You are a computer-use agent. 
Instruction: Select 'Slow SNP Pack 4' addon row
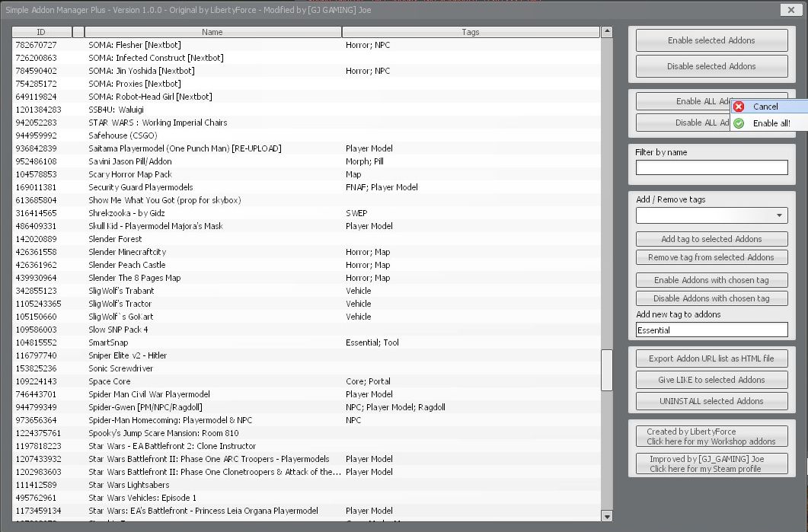coord(306,329)
